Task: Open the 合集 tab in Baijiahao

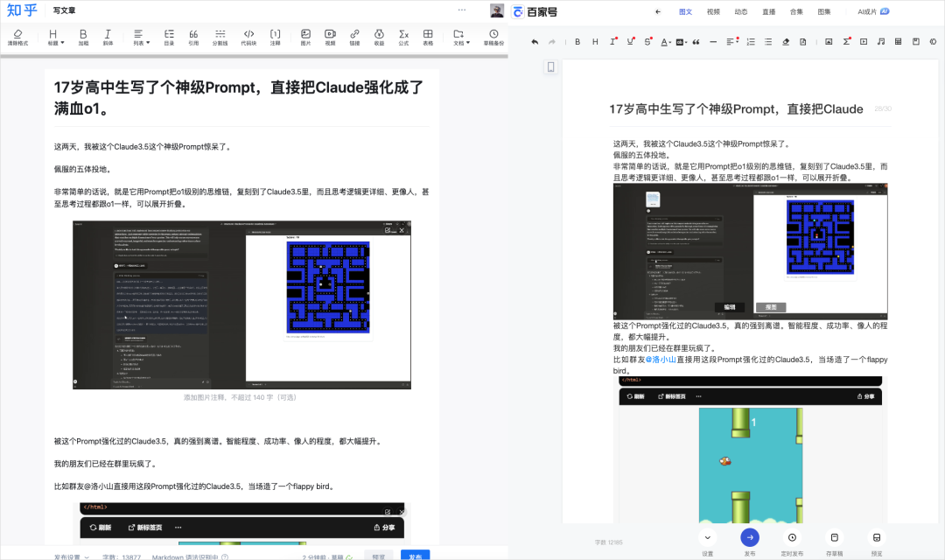Action: pos(797,11)
